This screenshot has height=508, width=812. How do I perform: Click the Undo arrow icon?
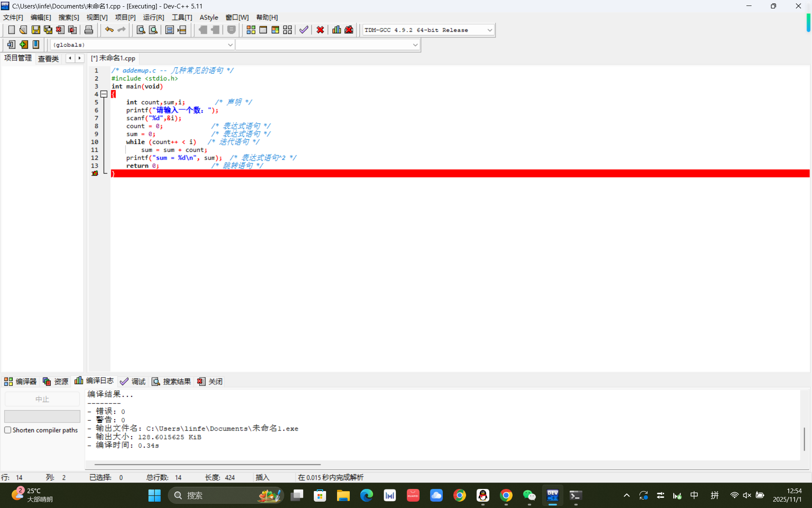[x=109, y=30]
